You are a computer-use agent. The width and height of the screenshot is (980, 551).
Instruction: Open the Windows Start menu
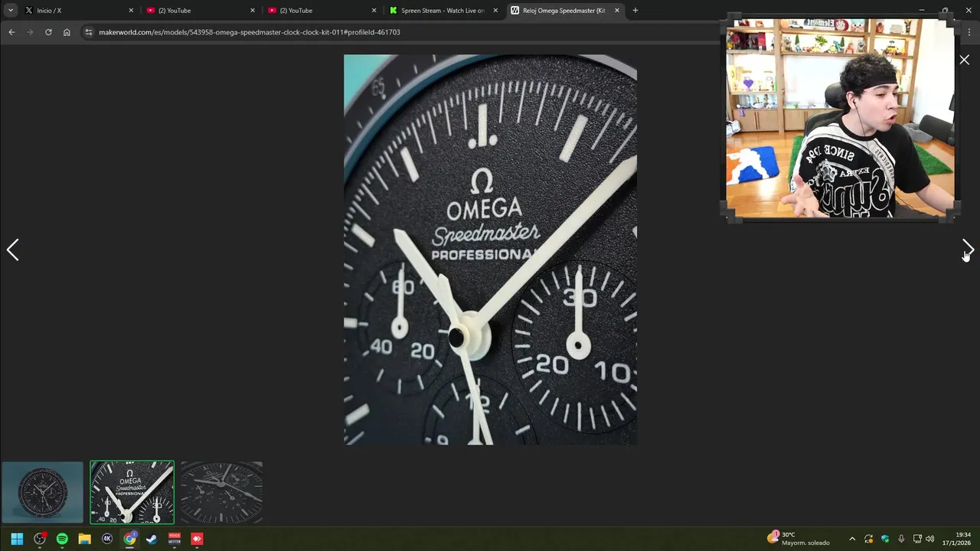pos(17,539)
